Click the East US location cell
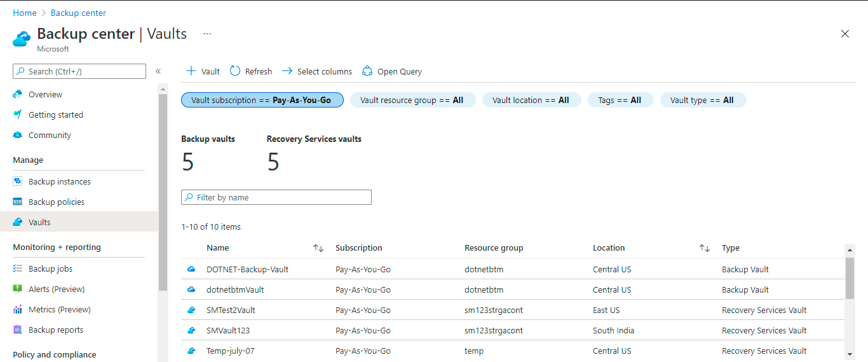Viewport: 868px width, 362px height. tap(606, 310)
